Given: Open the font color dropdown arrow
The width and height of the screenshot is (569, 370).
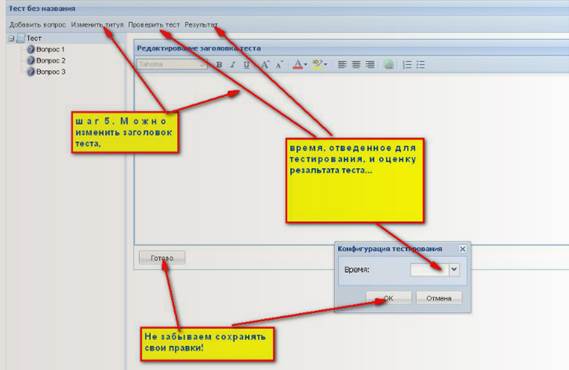Looking at the screenshot, I should [x=306, y=65].
